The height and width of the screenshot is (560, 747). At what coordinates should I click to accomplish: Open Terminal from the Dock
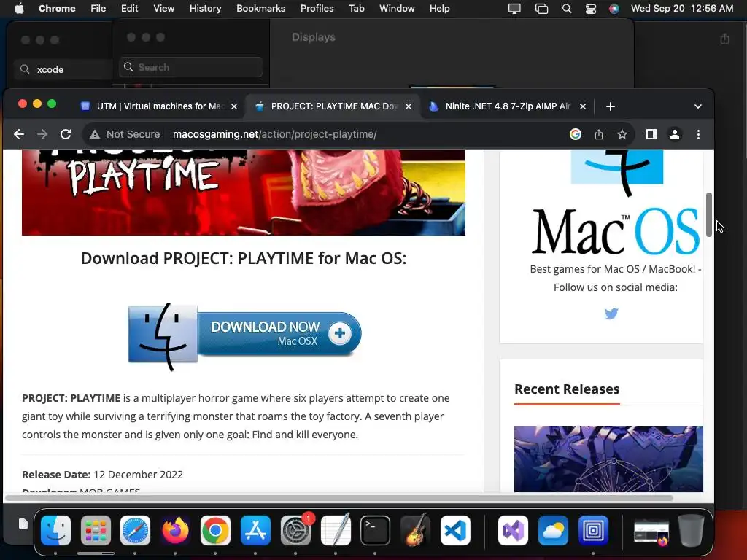pos(376,531)
